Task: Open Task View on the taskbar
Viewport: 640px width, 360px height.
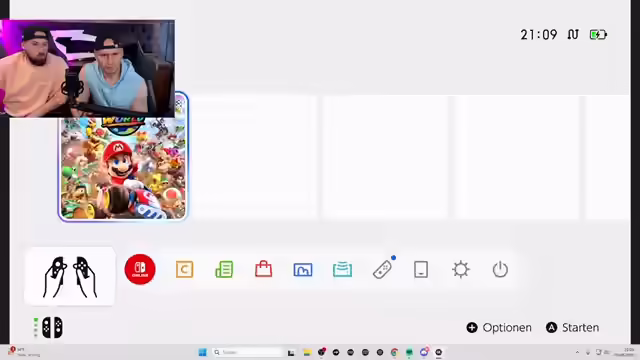Action: 291,353
